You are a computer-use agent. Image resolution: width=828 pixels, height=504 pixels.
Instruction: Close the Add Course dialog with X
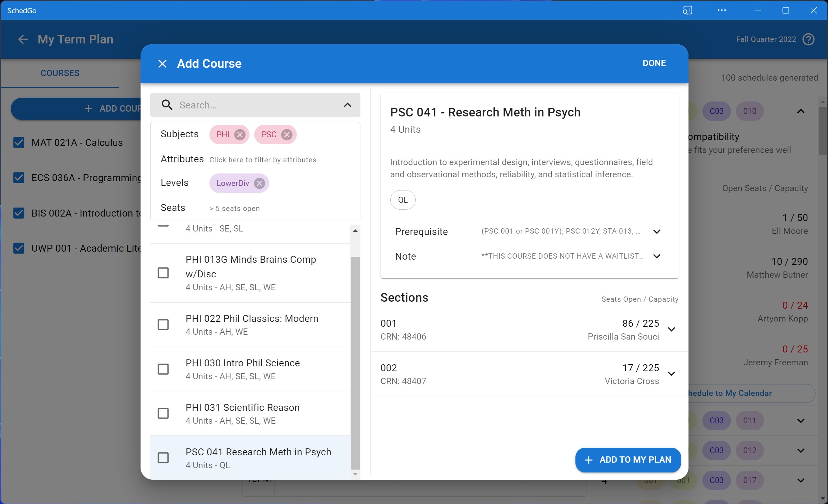[162, 64]
